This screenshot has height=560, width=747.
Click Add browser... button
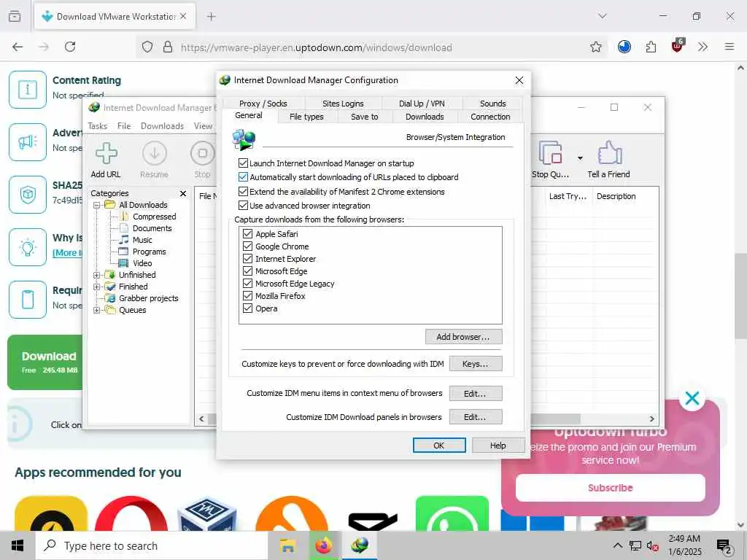[463, 337]
